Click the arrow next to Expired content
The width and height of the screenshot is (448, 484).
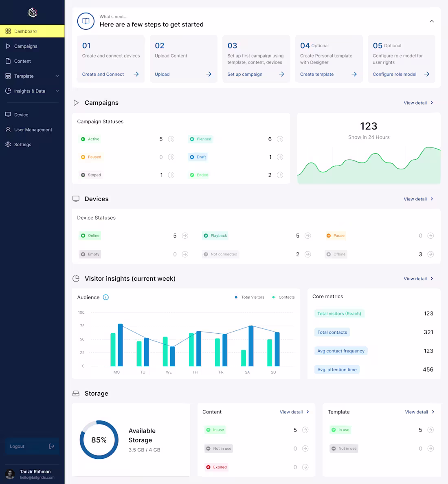coord(305,467)
